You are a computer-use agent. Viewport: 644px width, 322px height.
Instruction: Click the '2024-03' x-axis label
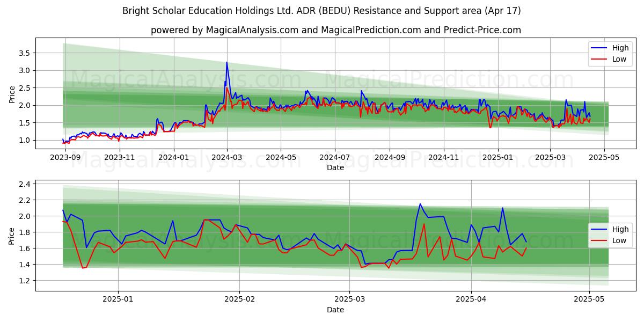(x=227, y=158)
